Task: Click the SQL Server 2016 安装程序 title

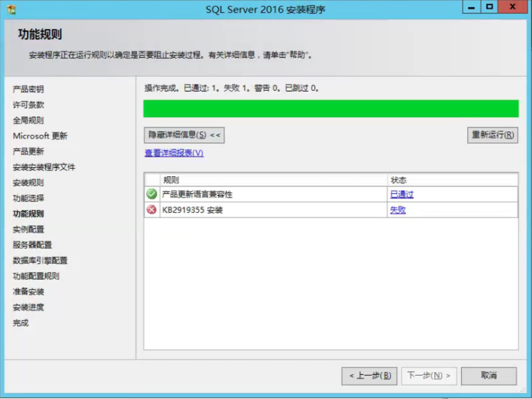Action: coord(265,9)
